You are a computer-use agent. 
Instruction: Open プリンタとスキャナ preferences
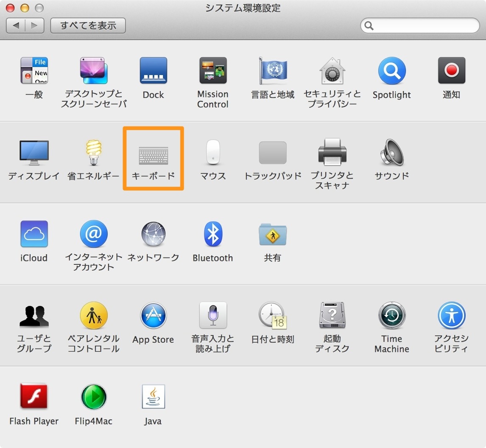(332, 152)
